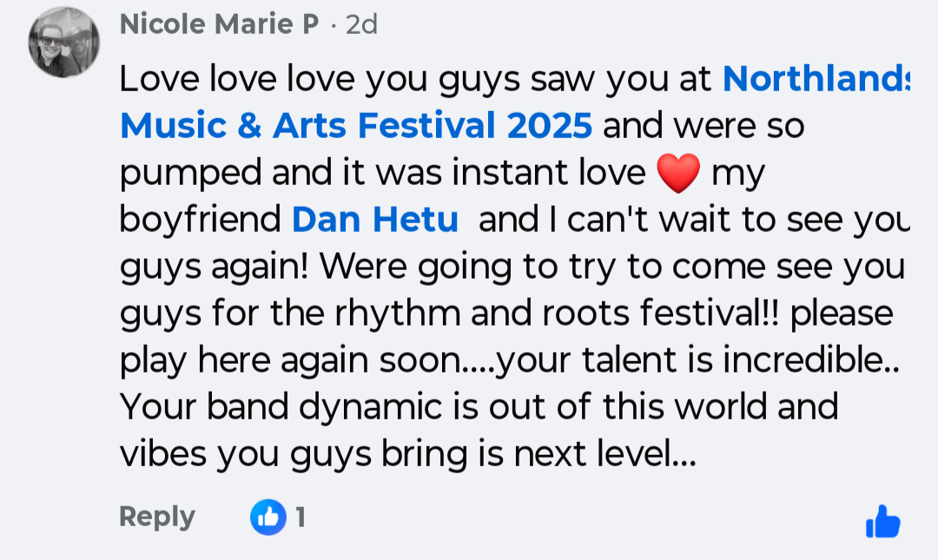Click the phrase 'play here again soon'
The height and width of the screenshot is (560, 938).
click(x=291, y=361)
